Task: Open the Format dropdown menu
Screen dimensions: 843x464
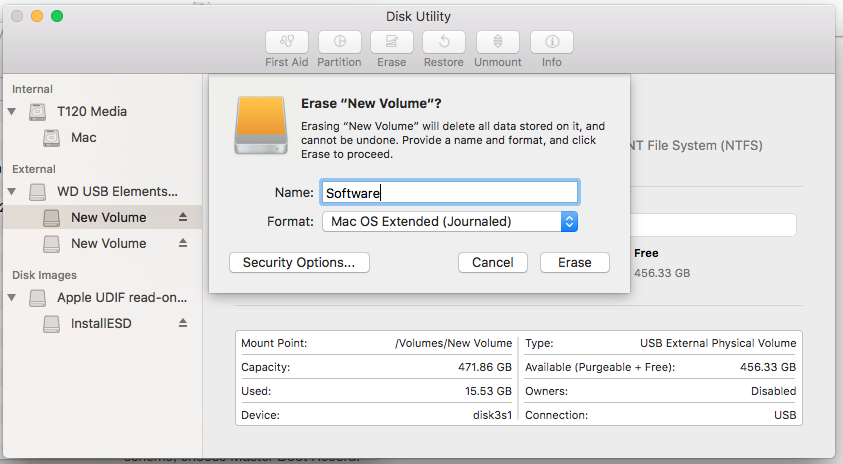Action: point(450,222)
